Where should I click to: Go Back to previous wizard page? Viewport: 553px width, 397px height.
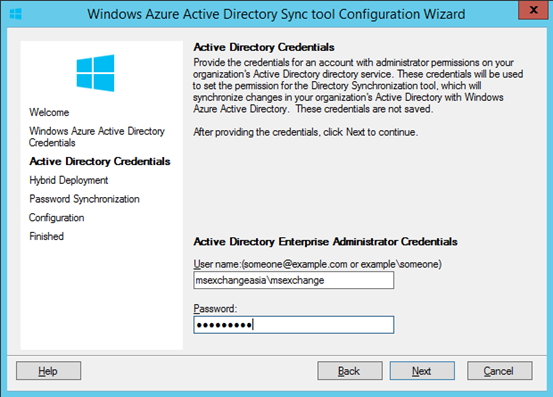(x=350, y=371)
